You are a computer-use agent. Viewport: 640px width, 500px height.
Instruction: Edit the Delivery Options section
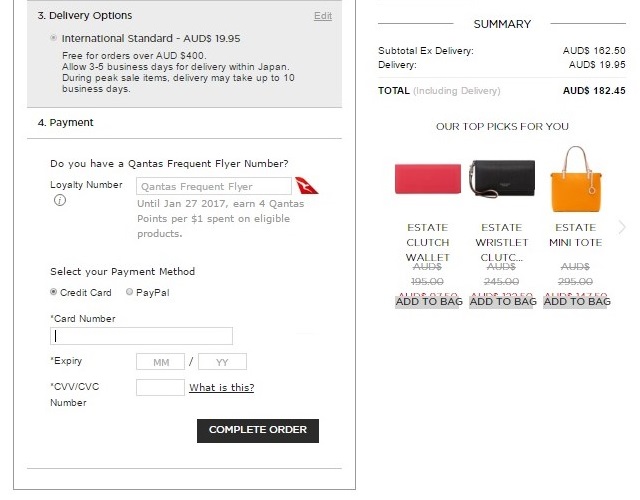tap(322, 16)
